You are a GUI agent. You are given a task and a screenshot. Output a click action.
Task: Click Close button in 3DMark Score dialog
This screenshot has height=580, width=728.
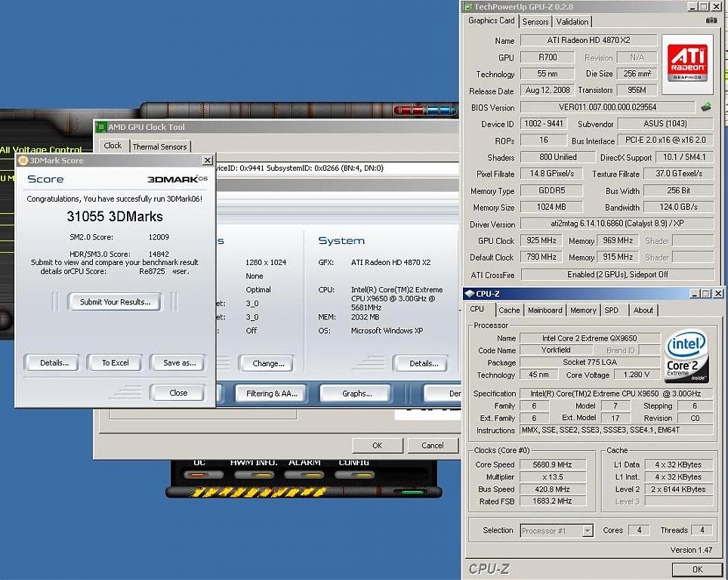tap(178, 393)
